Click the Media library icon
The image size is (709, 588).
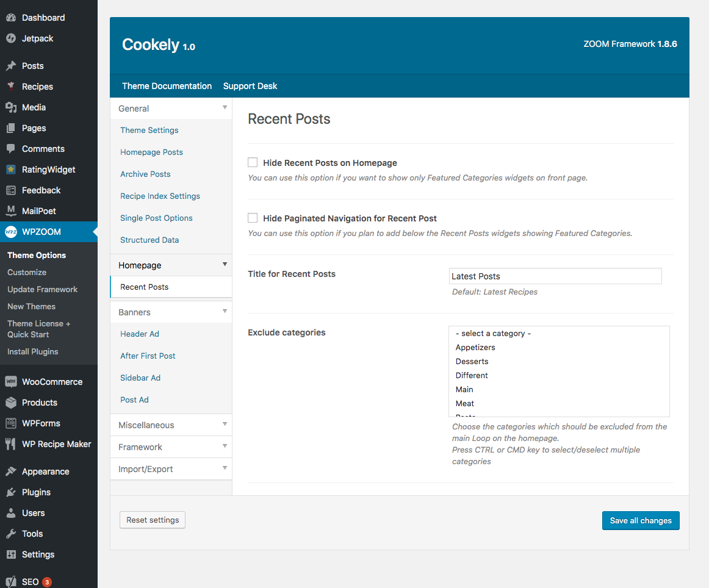11,107
